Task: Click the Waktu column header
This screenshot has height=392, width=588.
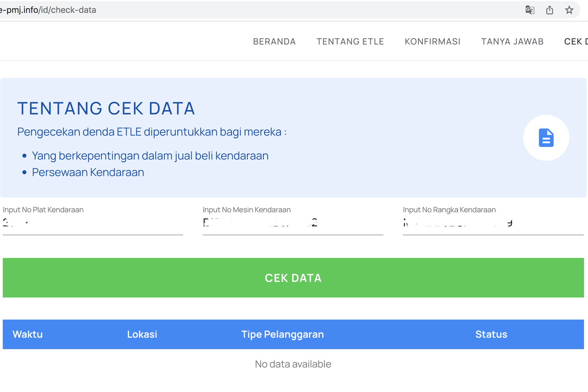Action: pyautogui.click(x=27, y=334)
